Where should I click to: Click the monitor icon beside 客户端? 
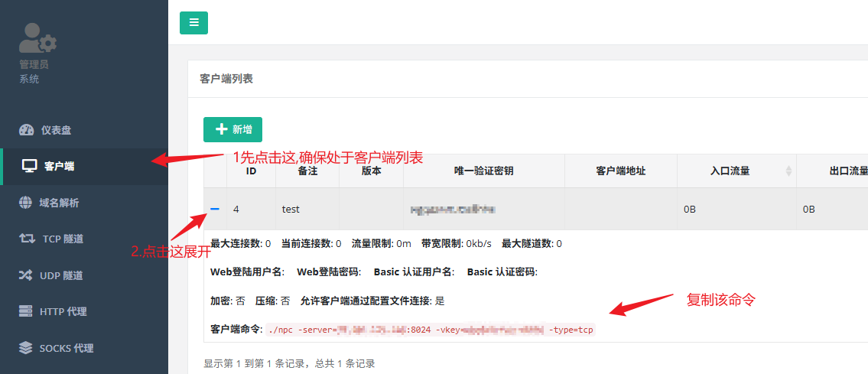[29, 165]
